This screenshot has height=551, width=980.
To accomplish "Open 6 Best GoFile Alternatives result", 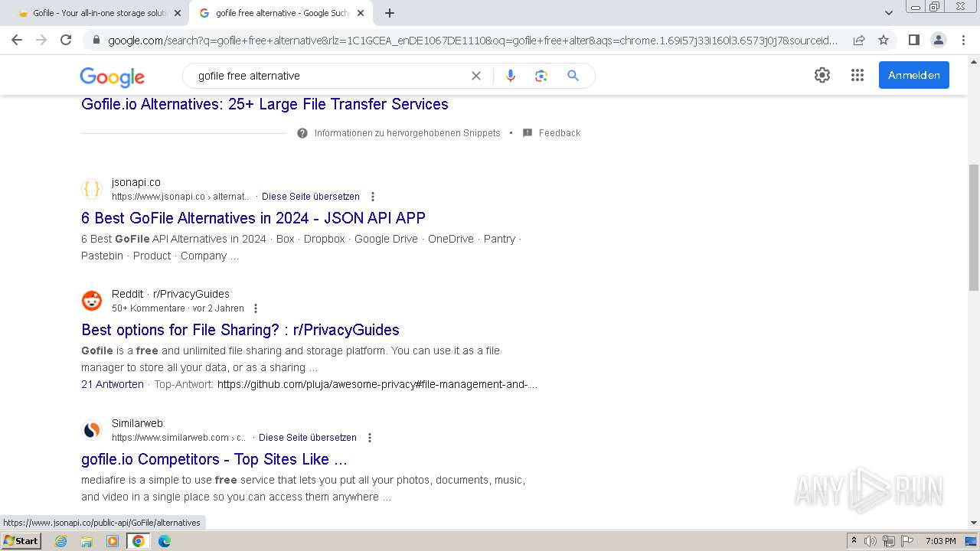I will (253, 218).
